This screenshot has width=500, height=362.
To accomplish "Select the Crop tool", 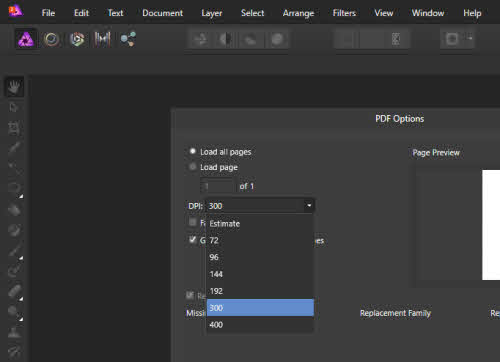I will pyautogui.click(x=14, y=128).
